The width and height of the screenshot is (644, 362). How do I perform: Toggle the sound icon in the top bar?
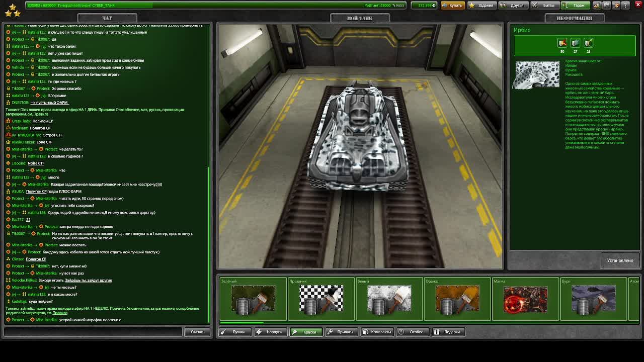616,5
